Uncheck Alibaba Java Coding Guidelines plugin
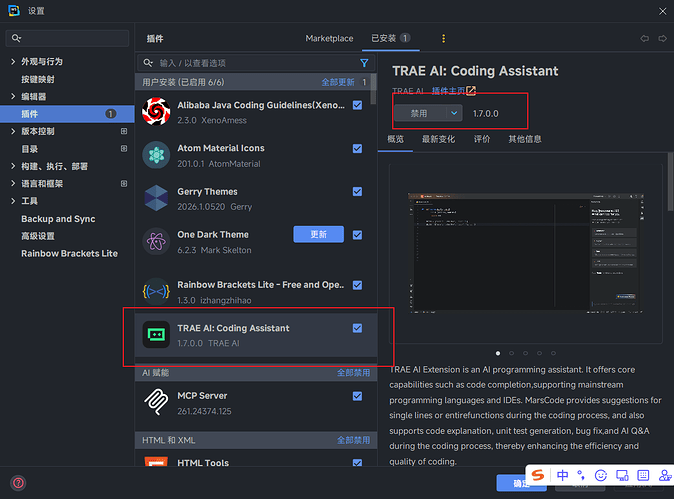 tap(357, 105)
